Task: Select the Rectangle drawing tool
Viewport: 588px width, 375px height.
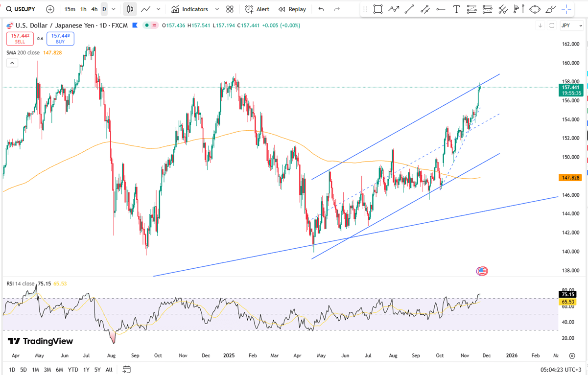Action: tap(377, 9)
